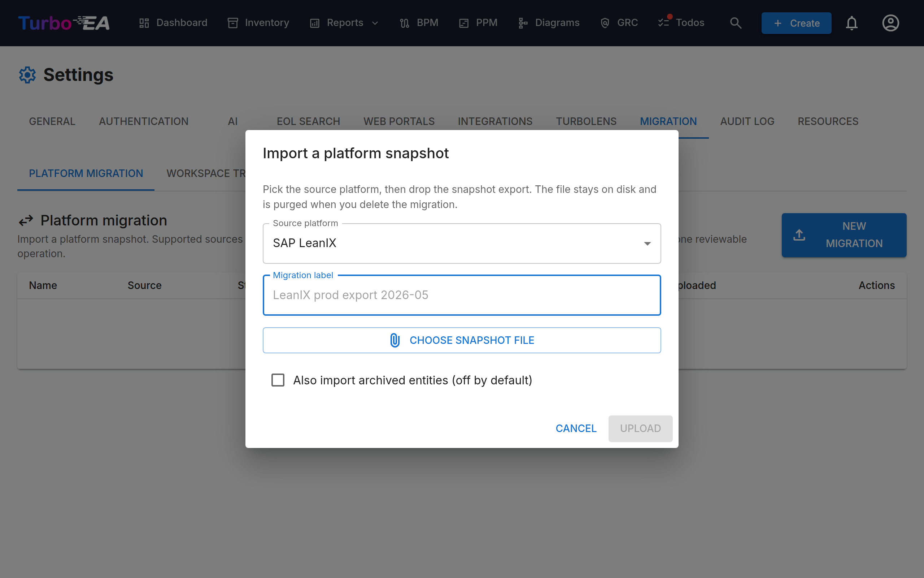924x578 pixels.
Task: Open the Todos nav item
Action: (x=681, y=23)
